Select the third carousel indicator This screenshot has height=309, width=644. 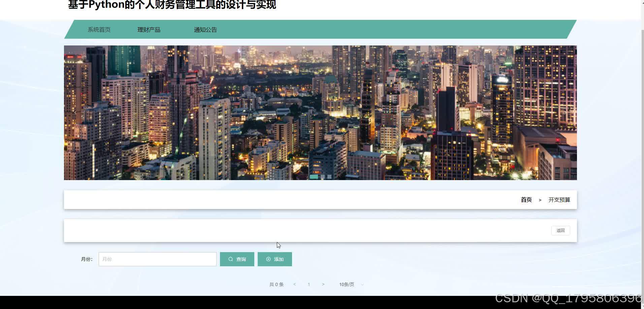click(329, 177)
